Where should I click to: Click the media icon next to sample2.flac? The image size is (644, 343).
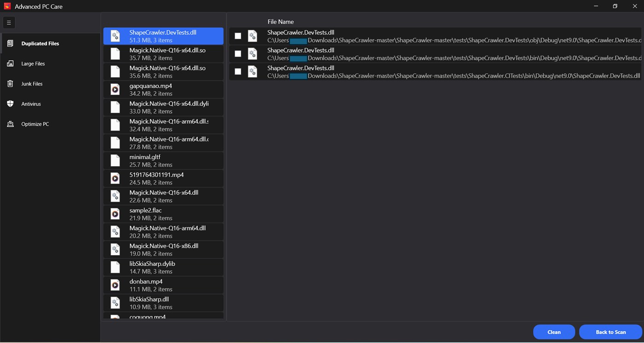[115, 214]
